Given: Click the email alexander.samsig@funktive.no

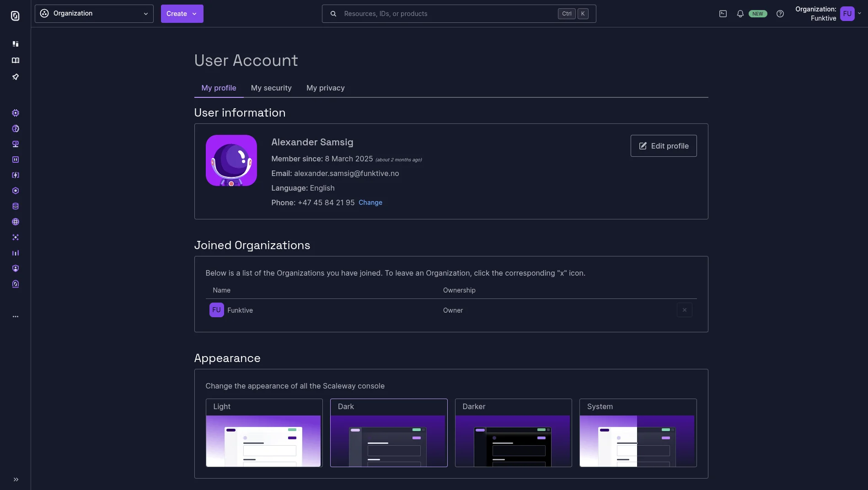Looking at the screenshot, I should [x=347, y=173].
